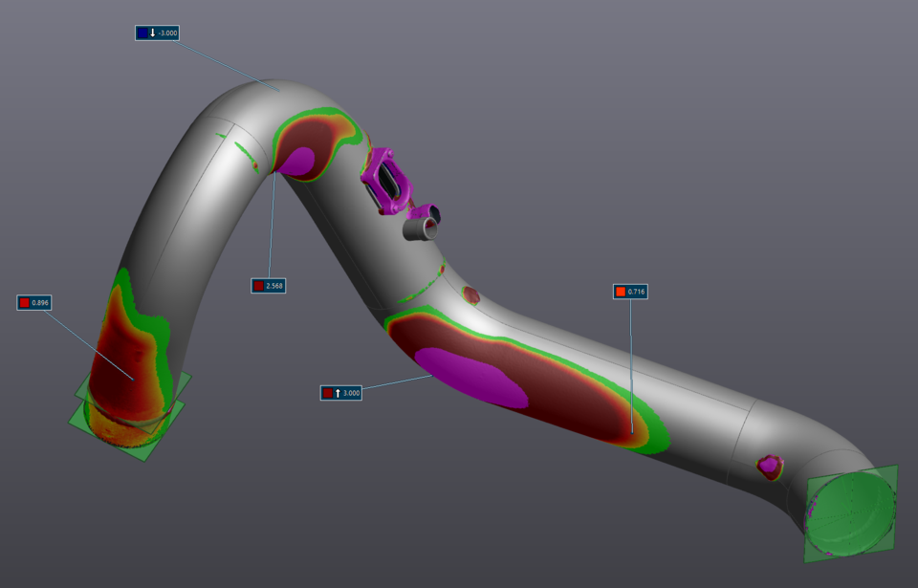The height and width of the screenshot is (588, 918).
Task: Select the -3.000 deviation annotation label
Action: click(x=160, y=32)
